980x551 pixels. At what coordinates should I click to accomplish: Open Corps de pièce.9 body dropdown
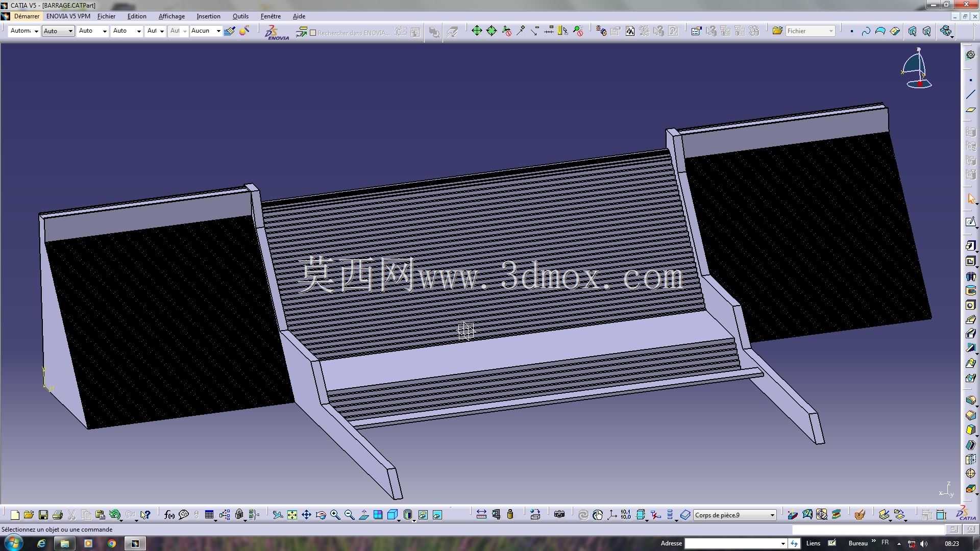coord(734,515)
